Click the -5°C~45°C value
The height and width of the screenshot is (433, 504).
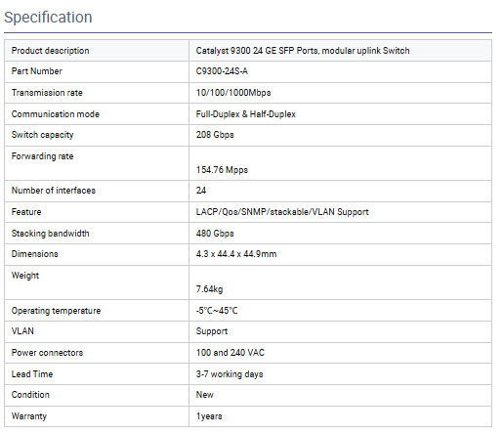[x=217, y=311]
